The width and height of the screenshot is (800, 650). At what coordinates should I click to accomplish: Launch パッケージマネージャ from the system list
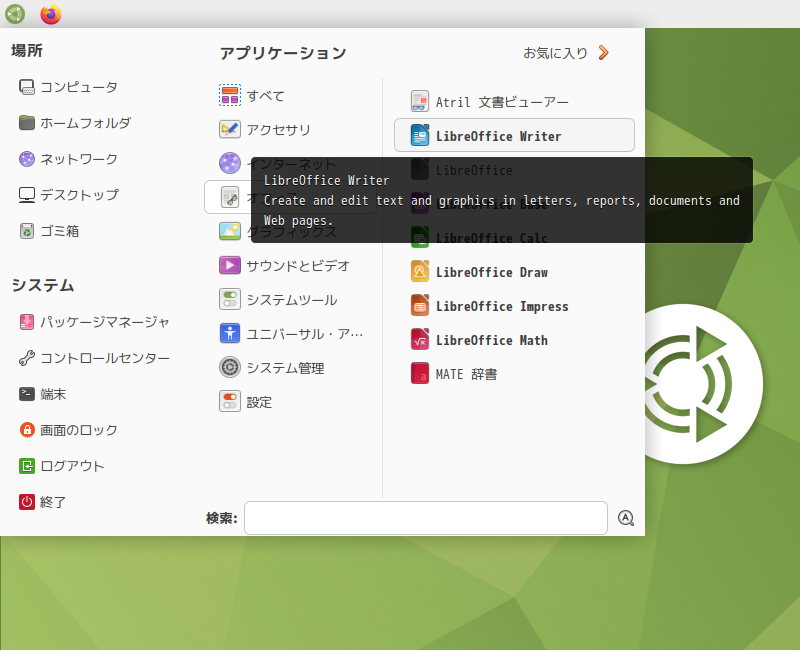coord(94,322)
